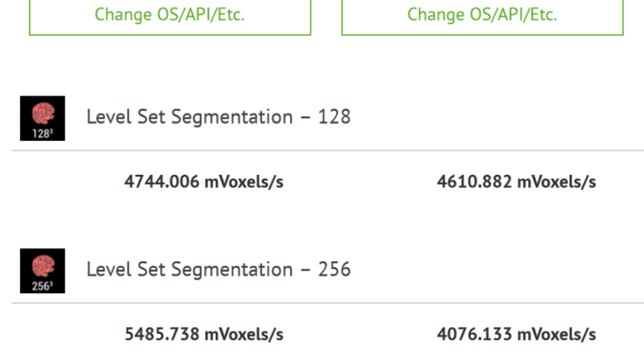Click the word Segmentation in the 128 heading
The width and height of the screenshot is (644, 362).
[232, 117]
